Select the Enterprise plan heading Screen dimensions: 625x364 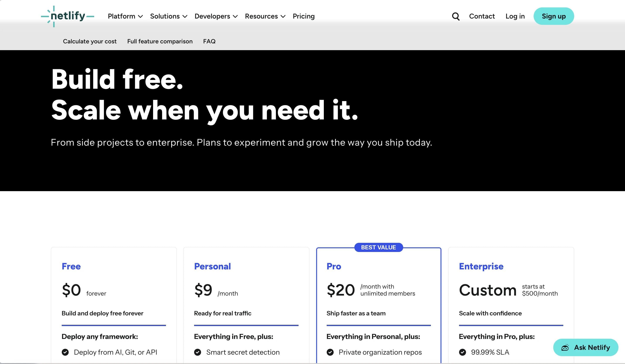(x=481, y=266)
